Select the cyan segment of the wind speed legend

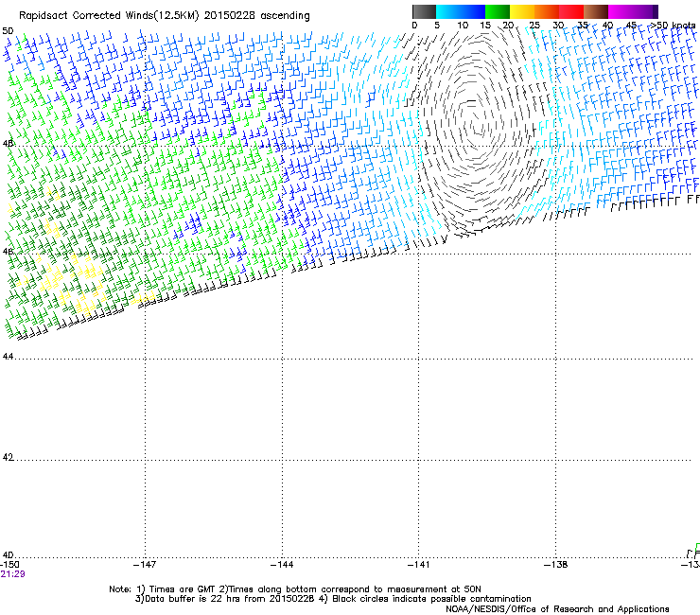448,11
